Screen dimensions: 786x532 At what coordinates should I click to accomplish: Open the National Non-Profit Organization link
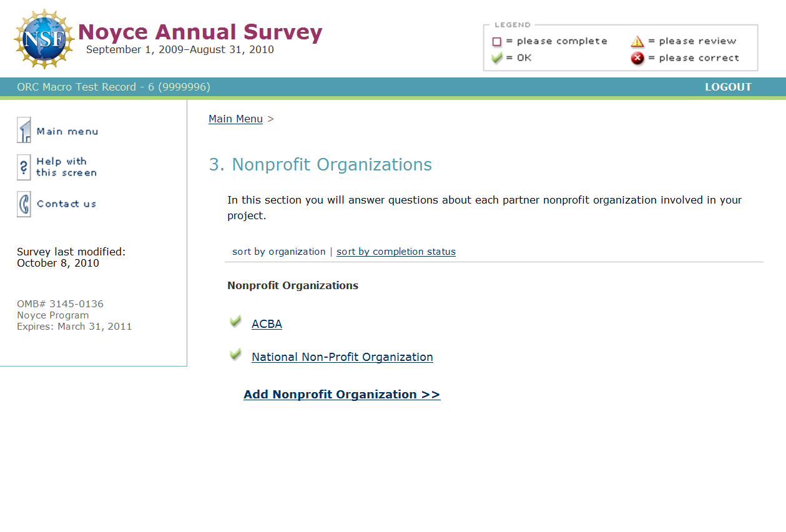[x=342, y=357]
